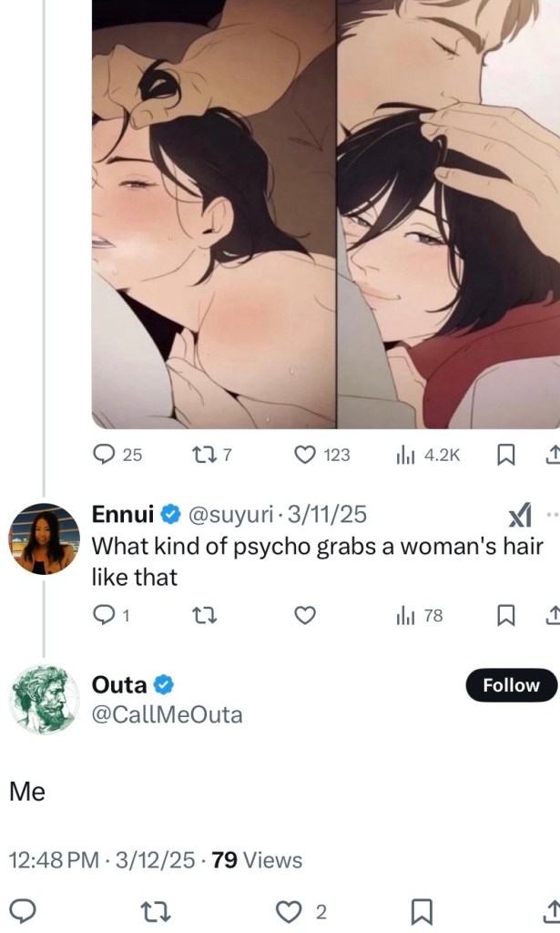Bookmark Ennui's post
560x933 pixels.
(506, 616)
